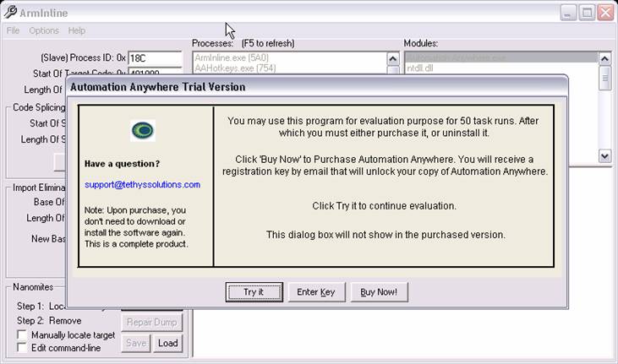Viewport: 618px width, 364px height.
Task: Focus the Slave Process ID field
Action: [x=155, y=58]
